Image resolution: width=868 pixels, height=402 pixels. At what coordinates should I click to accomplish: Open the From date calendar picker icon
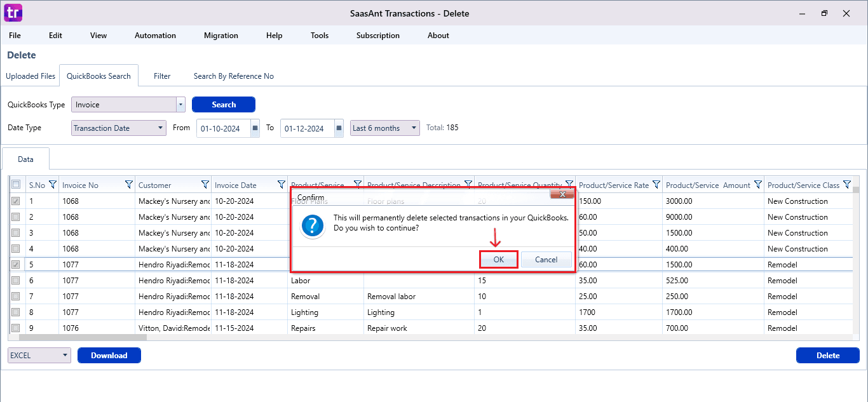point(255,128)
